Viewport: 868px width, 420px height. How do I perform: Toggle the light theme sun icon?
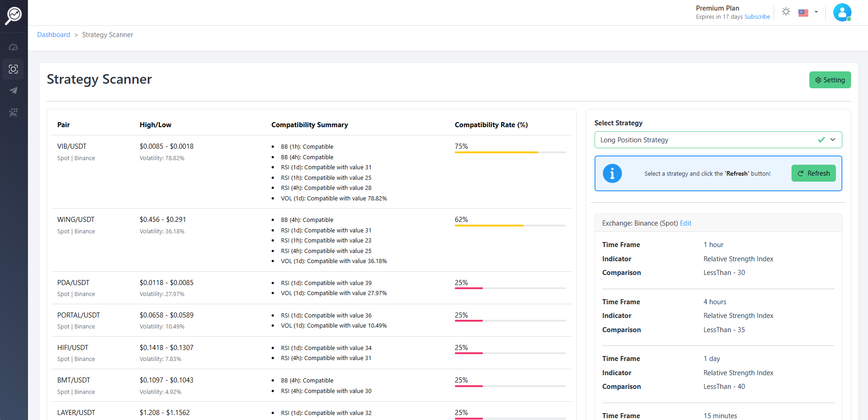786,12
